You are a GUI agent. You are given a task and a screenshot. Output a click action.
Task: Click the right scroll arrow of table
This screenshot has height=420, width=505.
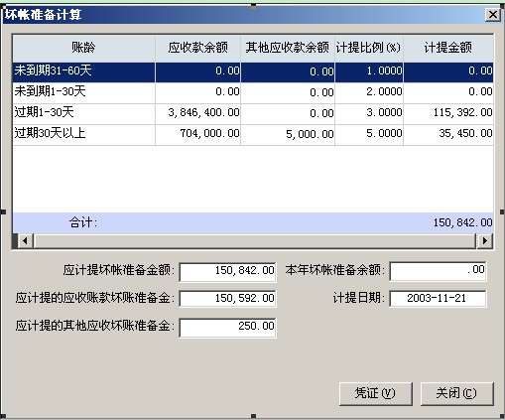coord(485,241)
